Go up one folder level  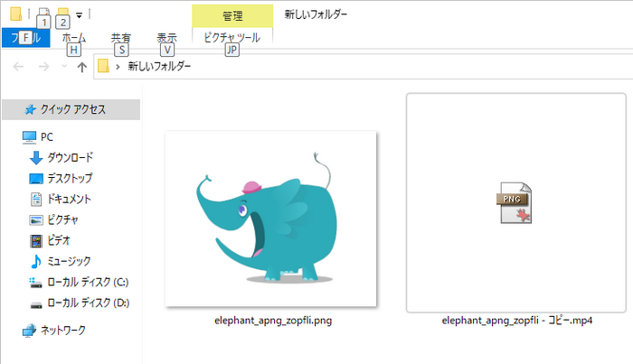[82, 67]
